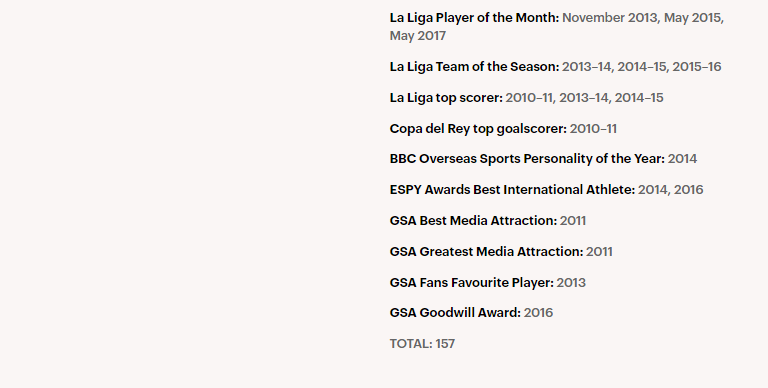This screenshot has width=768, height=388.
Task: Click the year 2013 beside Fans Favourite
Action: point(571,283)
